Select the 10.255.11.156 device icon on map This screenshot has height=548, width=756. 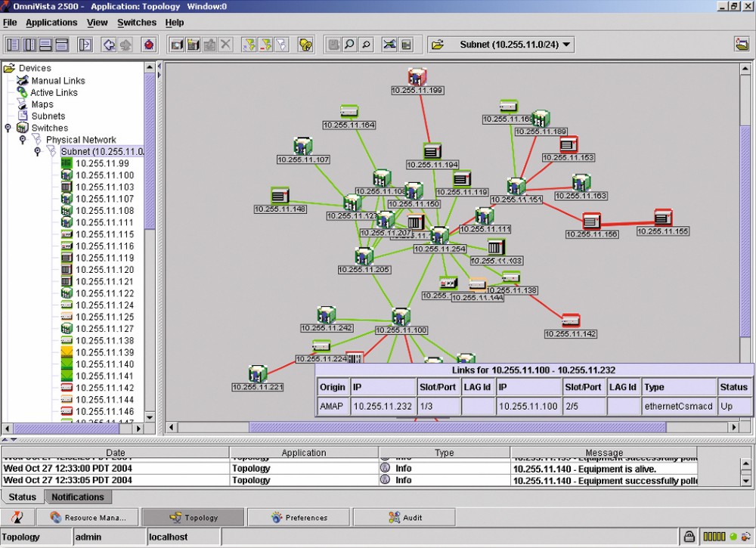tap(592, 221)
